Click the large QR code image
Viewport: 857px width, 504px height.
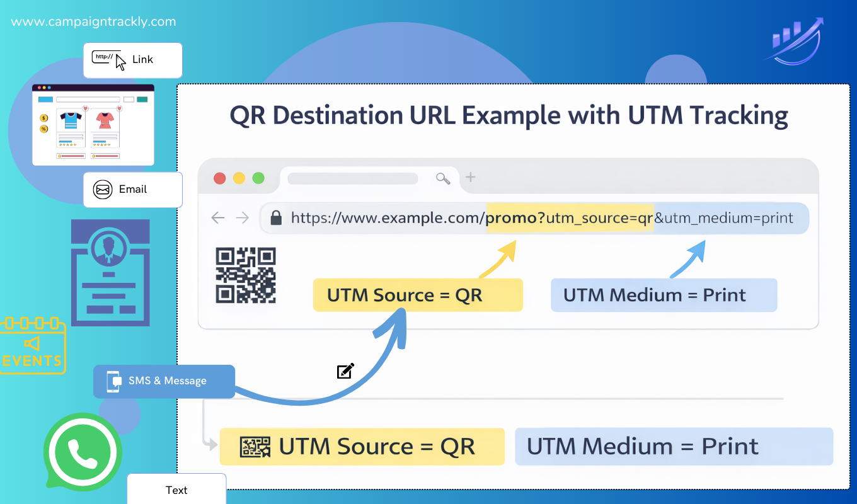click(x=246, y=275)
